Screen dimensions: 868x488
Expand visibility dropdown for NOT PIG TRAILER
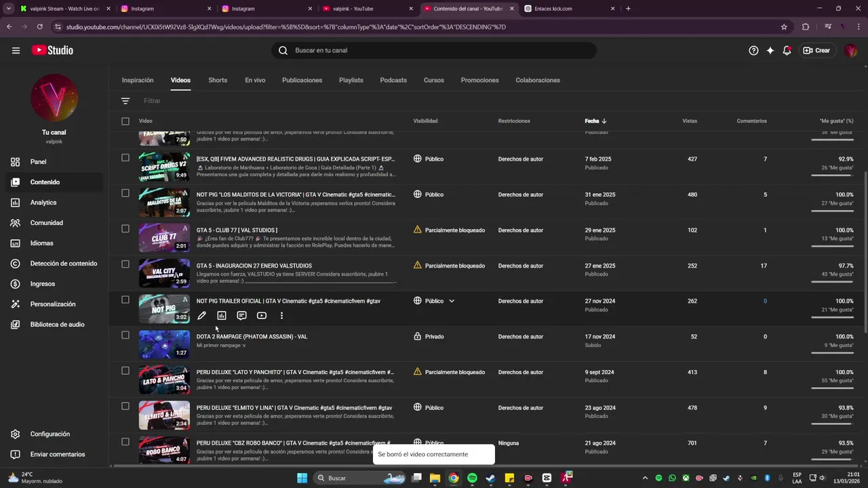(452, 301)
